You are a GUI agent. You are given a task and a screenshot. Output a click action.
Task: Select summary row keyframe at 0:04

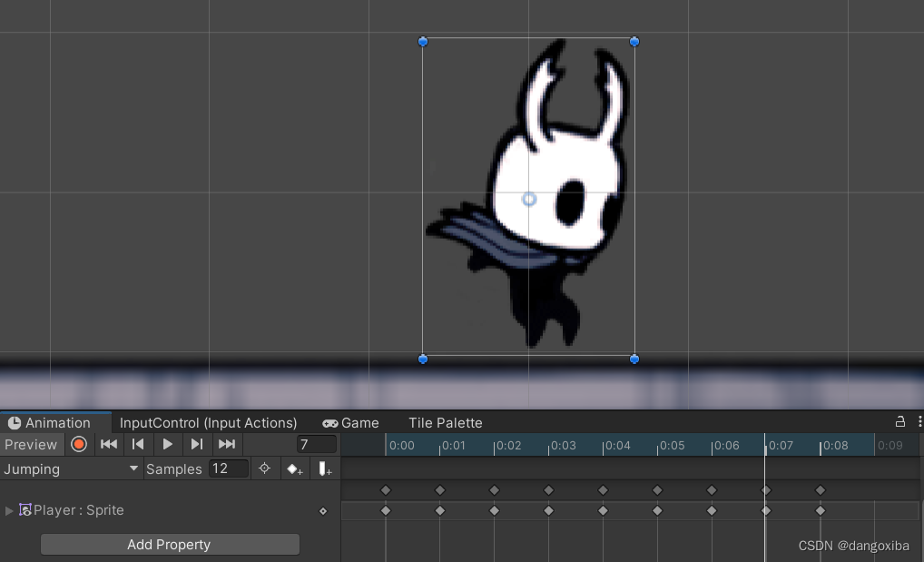click(603, 490)
